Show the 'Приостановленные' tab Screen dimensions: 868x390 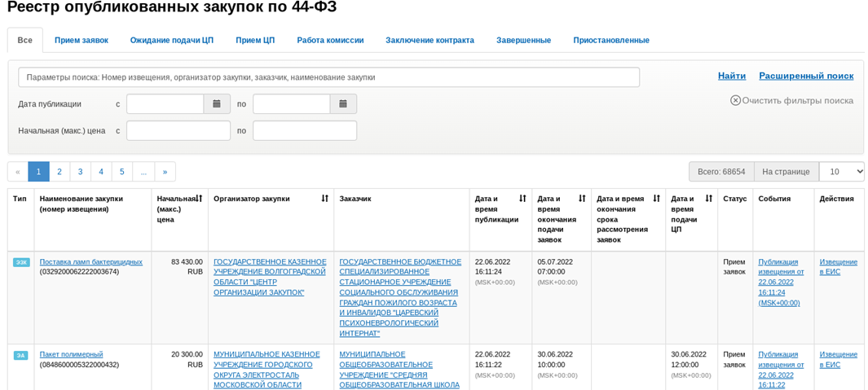coord(611,41)
